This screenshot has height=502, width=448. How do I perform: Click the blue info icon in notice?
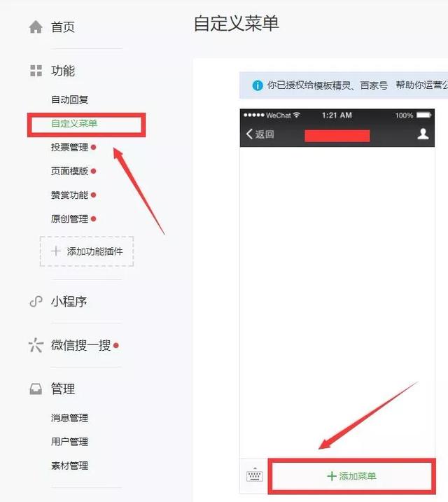258,85
